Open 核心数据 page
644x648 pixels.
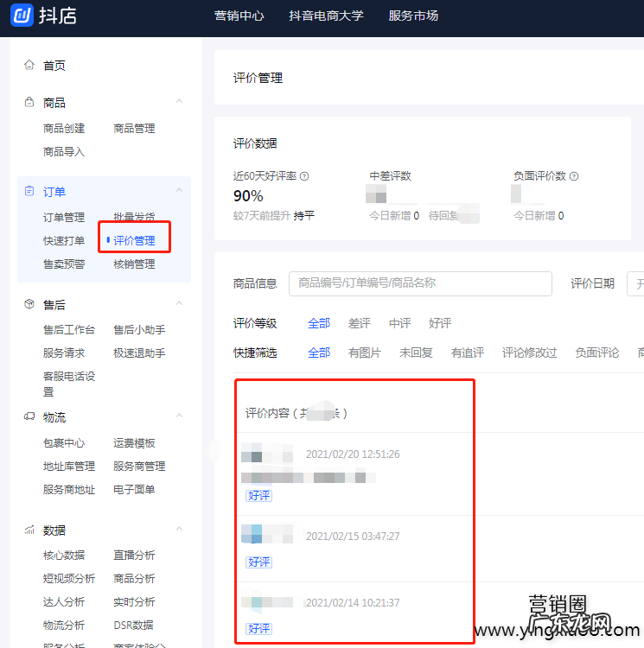[64, 555]
